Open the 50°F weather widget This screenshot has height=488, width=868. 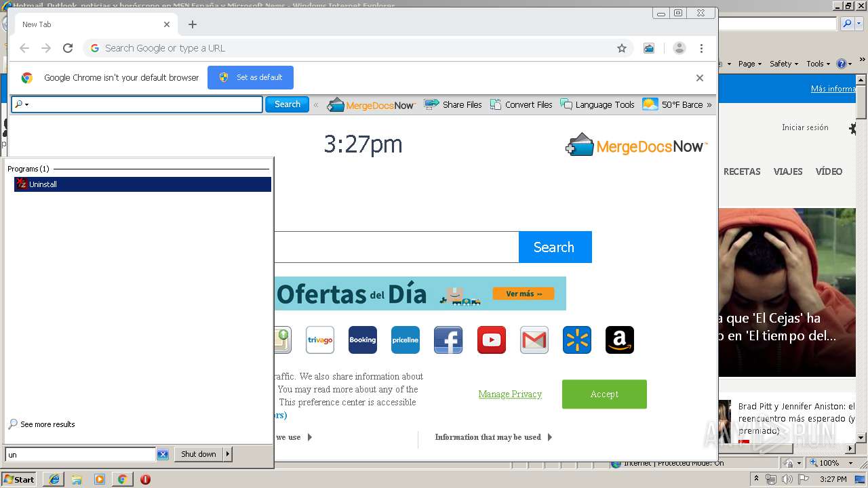[x=673, y=105]
